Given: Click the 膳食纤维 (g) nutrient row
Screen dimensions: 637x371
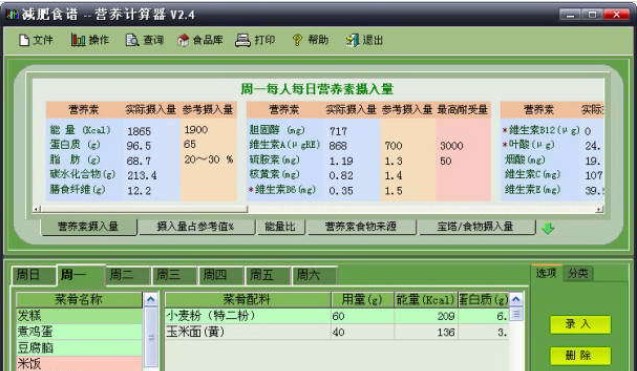Looking at the screenshot, I should [x=141, y=190].
